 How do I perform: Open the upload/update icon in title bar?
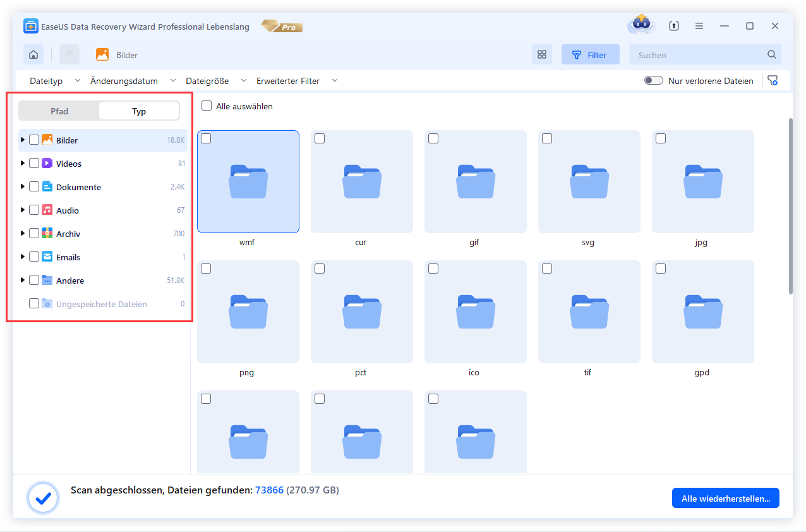(674, 26)
